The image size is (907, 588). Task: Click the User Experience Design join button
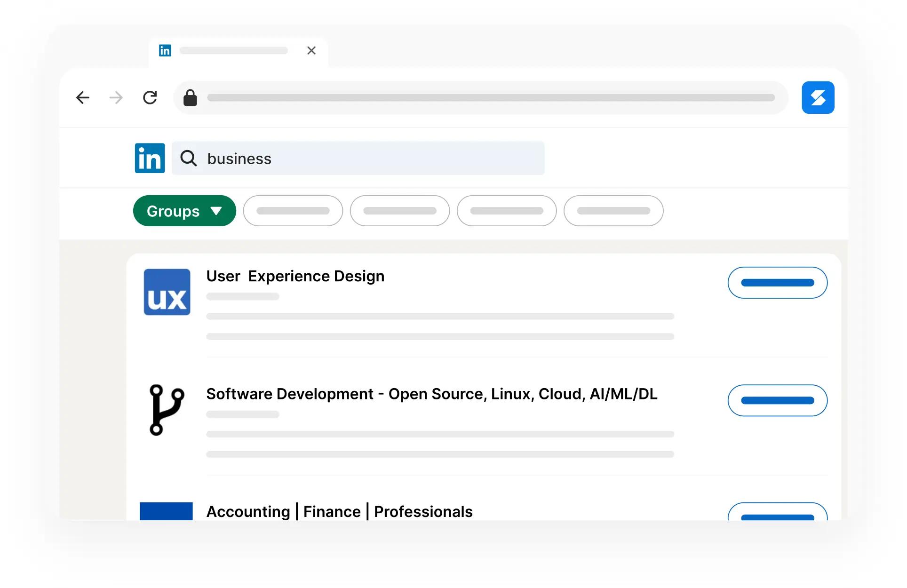point(778,282)
